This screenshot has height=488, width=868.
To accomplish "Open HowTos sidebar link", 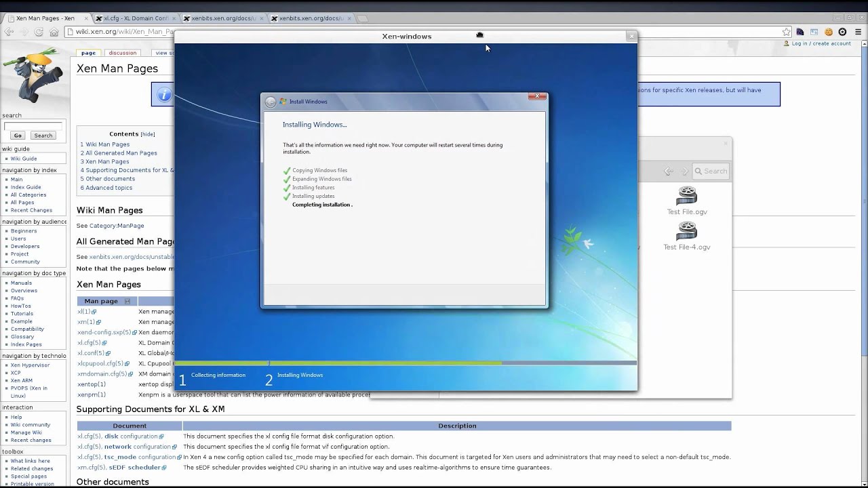I will [21, 306].
